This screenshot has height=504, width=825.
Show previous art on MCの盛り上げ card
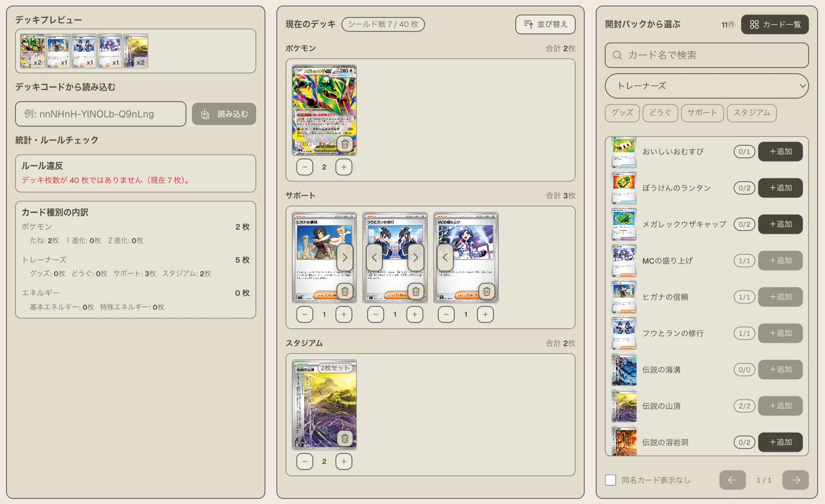click(x=445, y=257)
